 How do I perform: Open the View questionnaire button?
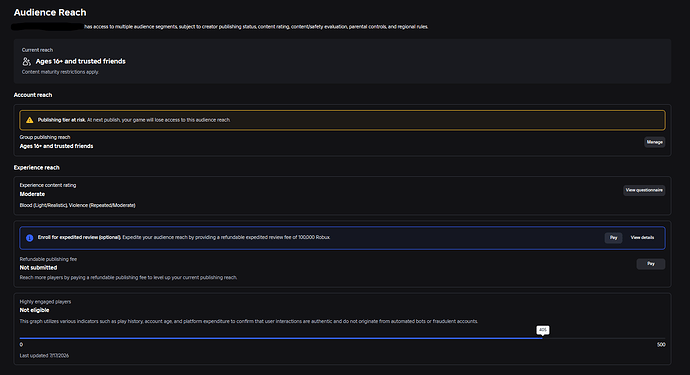click(x=644, y=190)
